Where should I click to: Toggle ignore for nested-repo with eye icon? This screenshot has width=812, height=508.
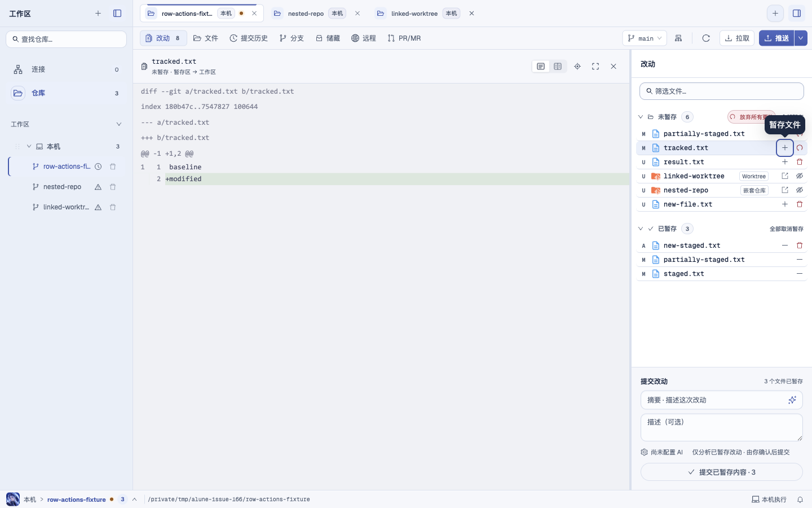(800, 190)
